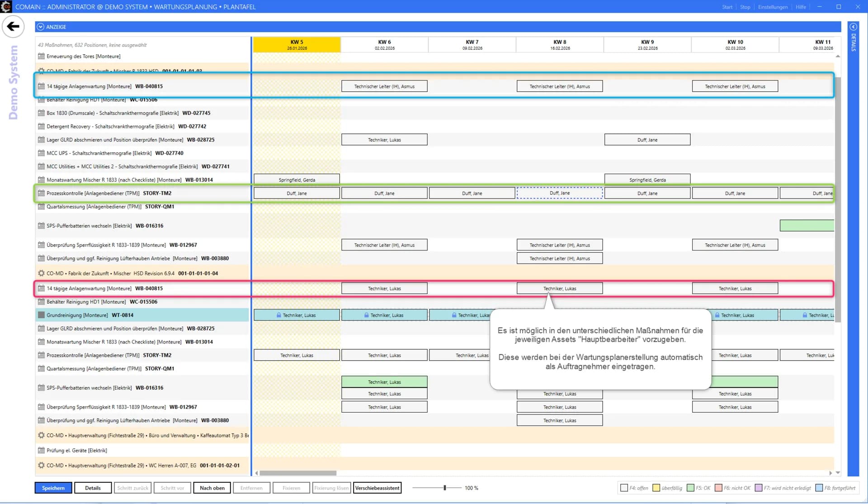Viewport: 868px width, 504px height.
Task: Click calendar icon beside Erneuerung des Tores
Action: tap(41, 57)
